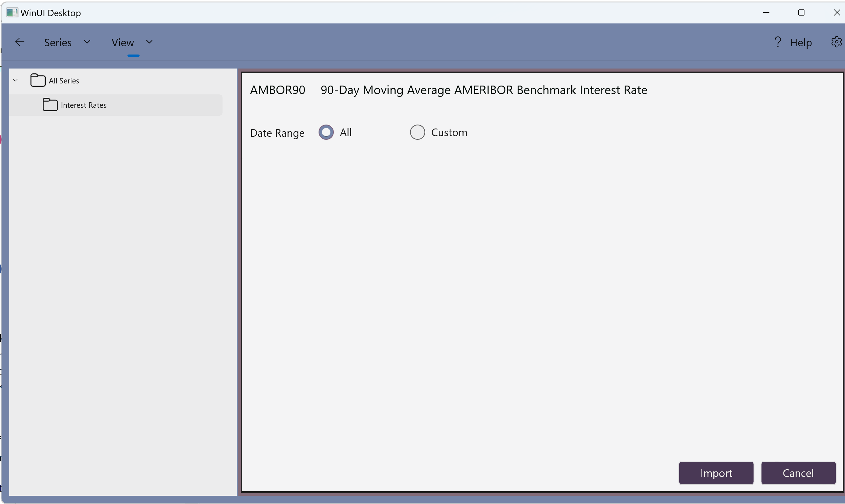845x504 pixels.
Task: Open the View menu
Action: point(123,43)
